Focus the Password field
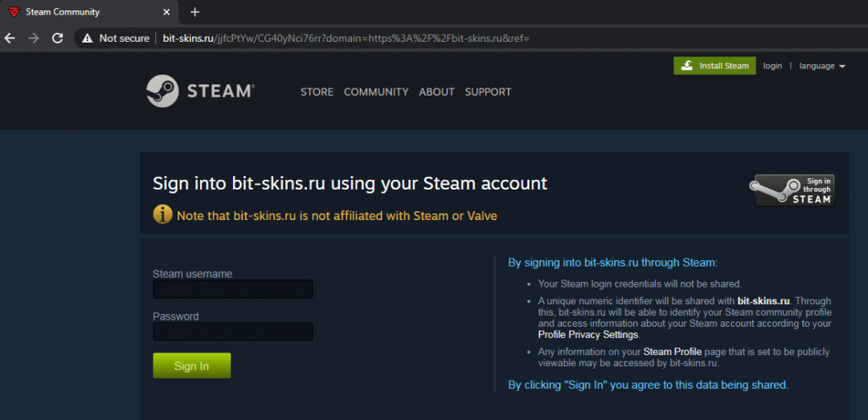 click(x=232, y=332)
